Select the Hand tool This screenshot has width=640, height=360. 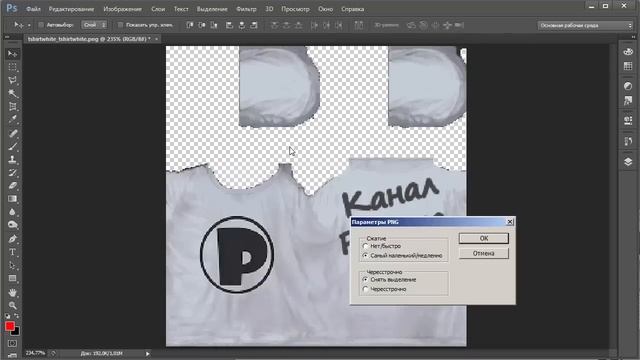tap(12, 293)
